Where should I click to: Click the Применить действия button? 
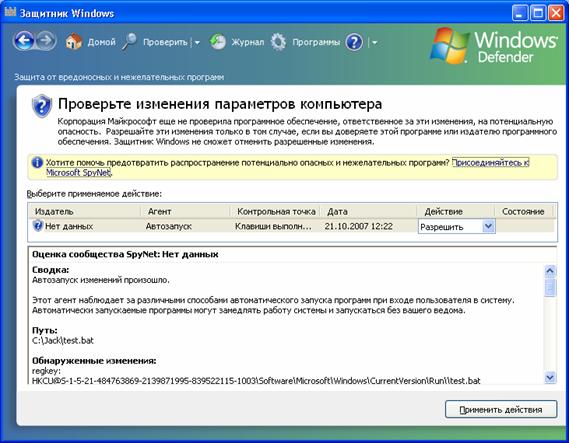pos(501,409)
